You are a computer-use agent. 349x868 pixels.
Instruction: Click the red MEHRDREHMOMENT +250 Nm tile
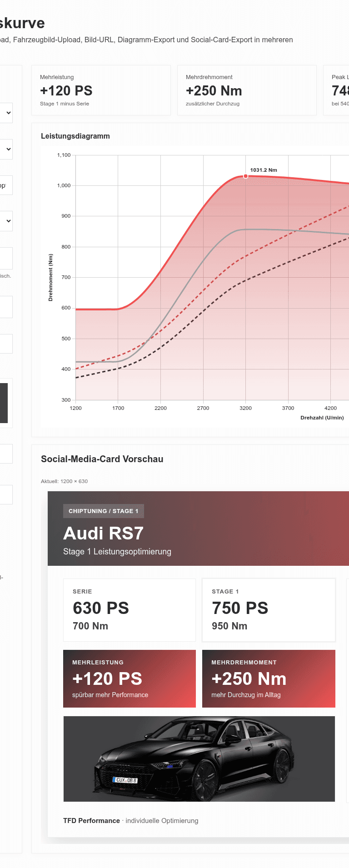(269, 678)
